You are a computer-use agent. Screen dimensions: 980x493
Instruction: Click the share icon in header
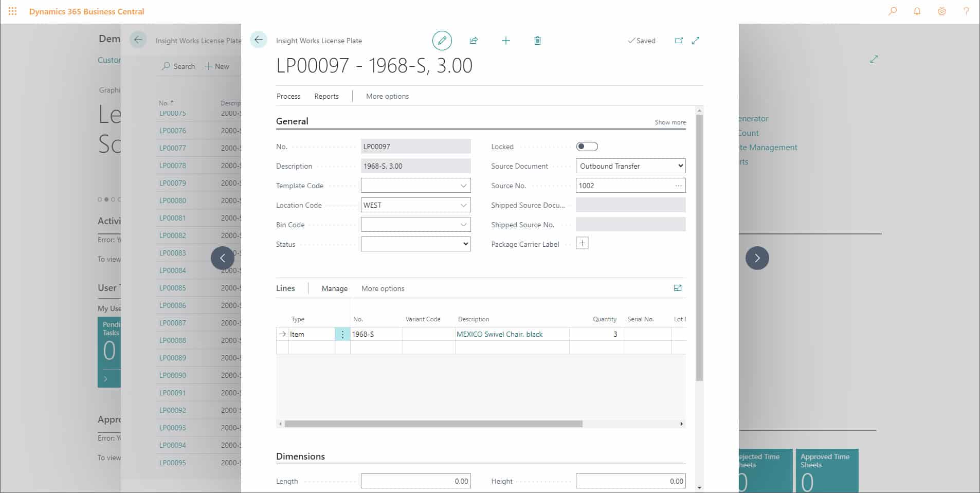474,41
